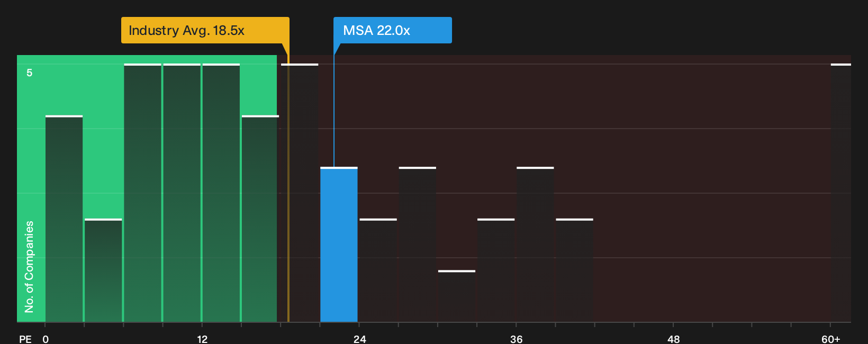Click the '36' x-axis label
Screen dimensions: 868x344
[517, 339]
